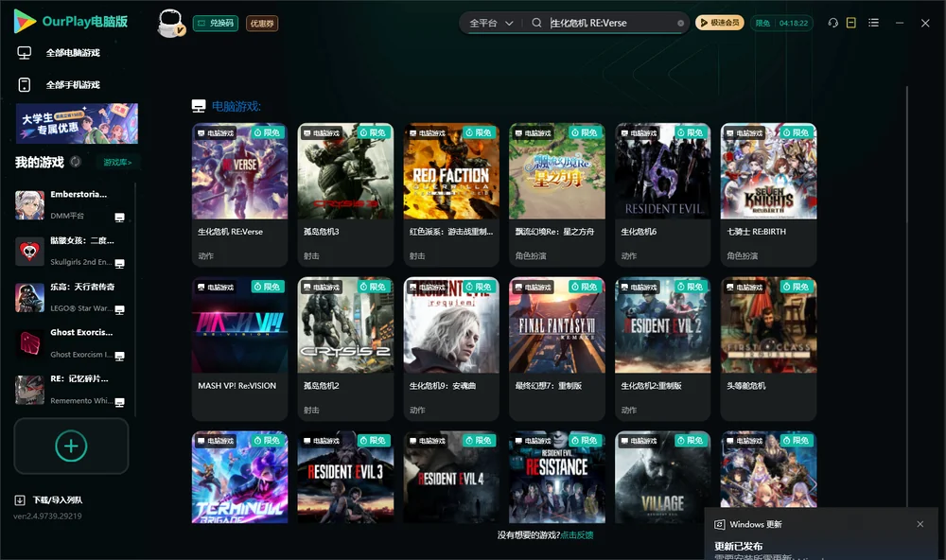Open RE: 记忆碎片 Rememento in my games list

point(71,389)
